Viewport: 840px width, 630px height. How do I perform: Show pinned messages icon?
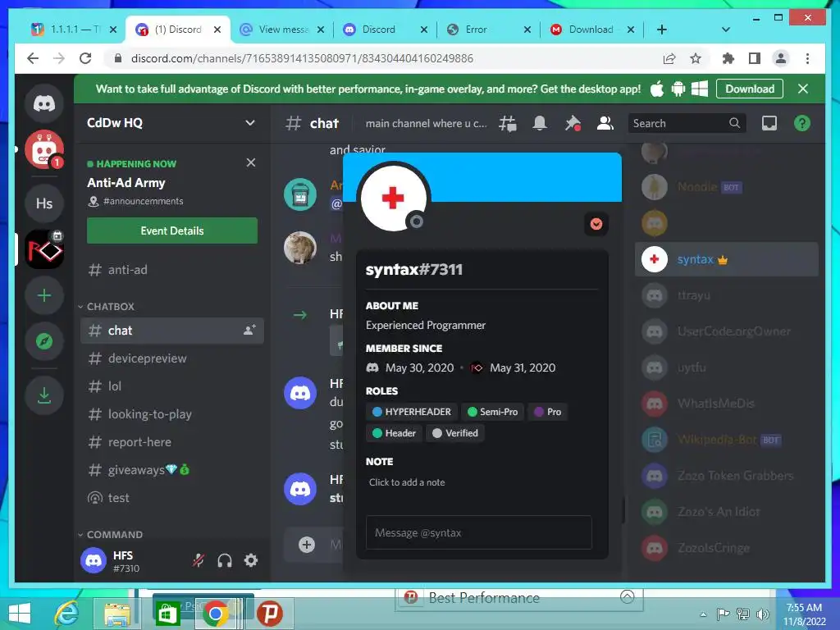[572, 123]
